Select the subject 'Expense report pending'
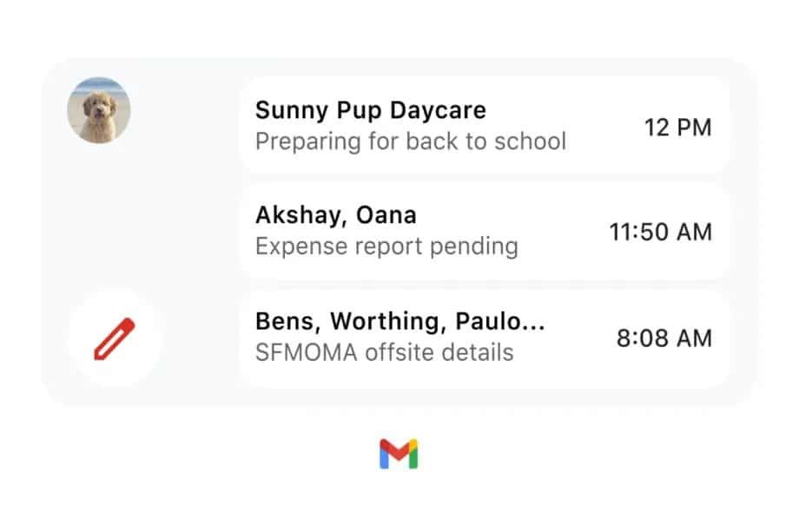Viewport: 799px width, 532px height. (x=384, y=246)
